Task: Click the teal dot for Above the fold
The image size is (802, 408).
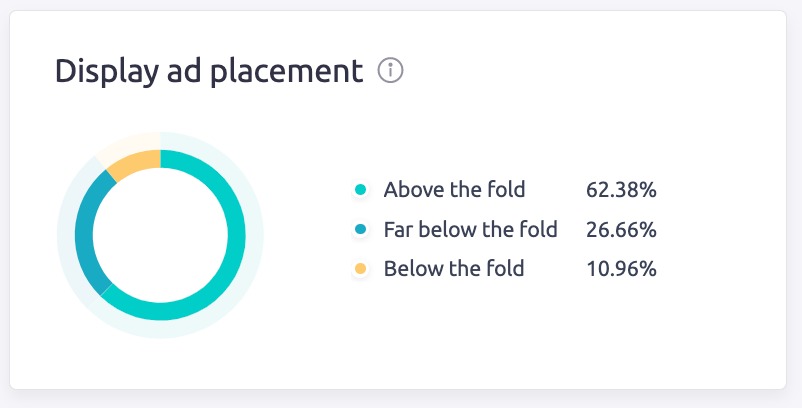Action: coord(361,189)
